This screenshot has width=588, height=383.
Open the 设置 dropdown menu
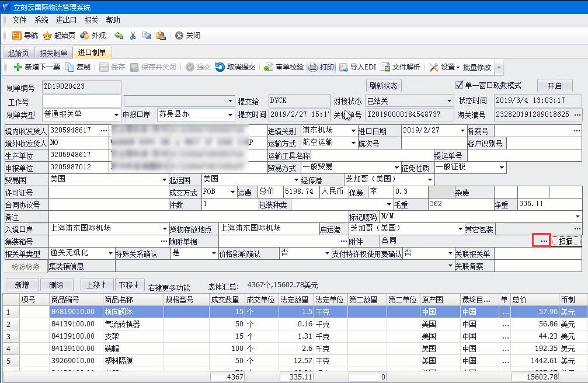458,67
